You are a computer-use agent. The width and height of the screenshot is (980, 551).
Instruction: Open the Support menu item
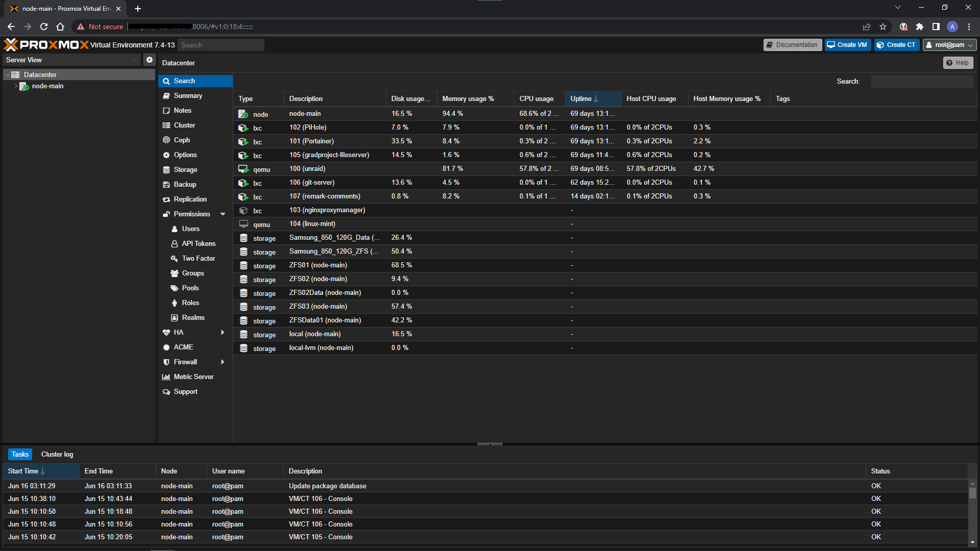[x=195, y=392]
